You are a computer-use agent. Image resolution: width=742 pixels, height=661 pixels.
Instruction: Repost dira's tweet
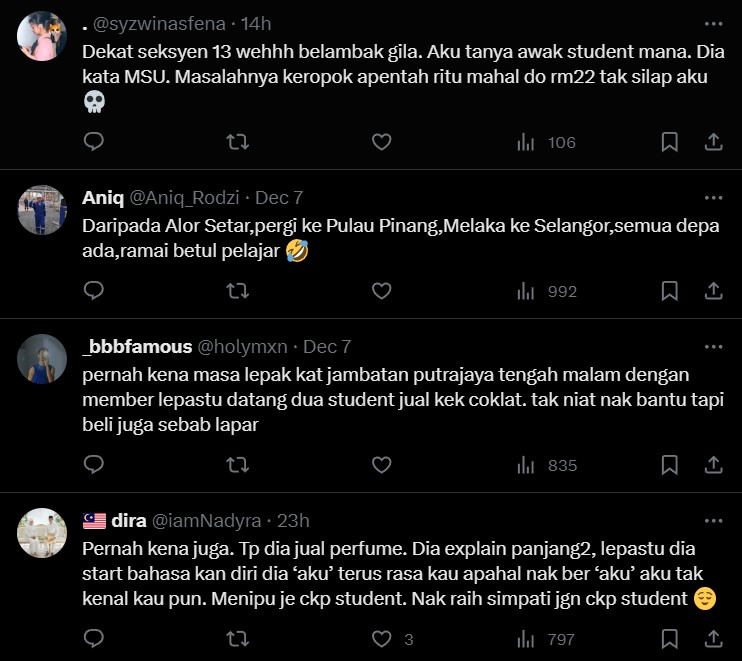pos(237,638)
